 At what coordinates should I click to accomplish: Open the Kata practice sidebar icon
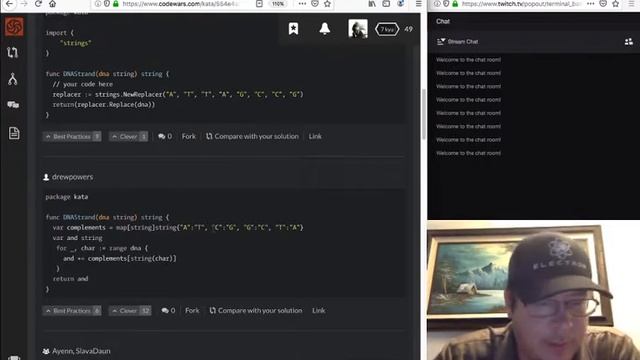click(13, 53)
